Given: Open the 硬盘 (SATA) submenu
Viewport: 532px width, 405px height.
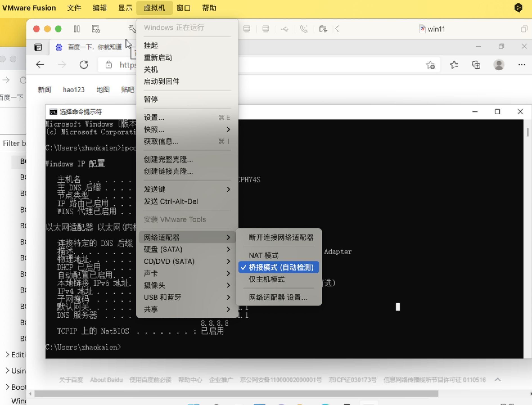Looking at the screenshot, I should 163,249.
